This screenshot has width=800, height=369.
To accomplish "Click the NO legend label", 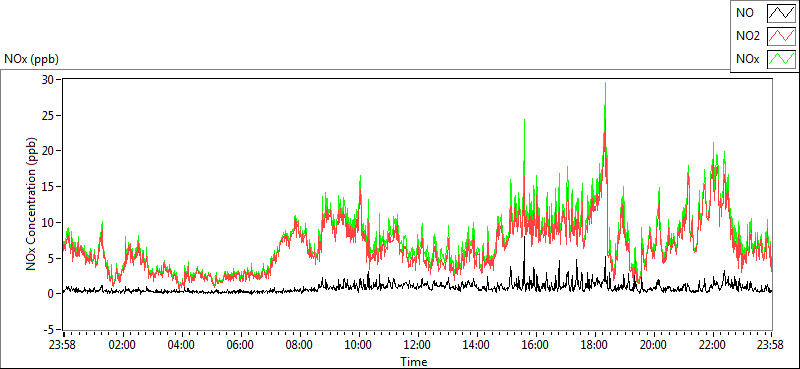I will 744,14.
